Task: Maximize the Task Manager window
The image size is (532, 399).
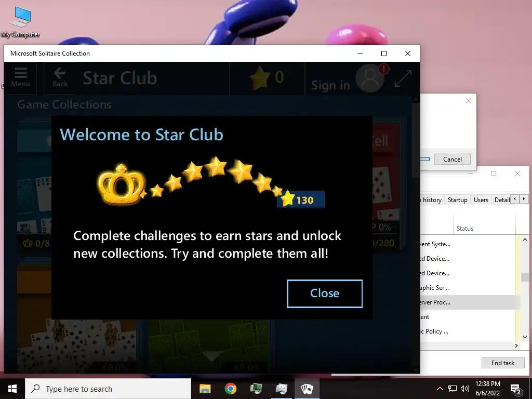Action: pos(494,174)
